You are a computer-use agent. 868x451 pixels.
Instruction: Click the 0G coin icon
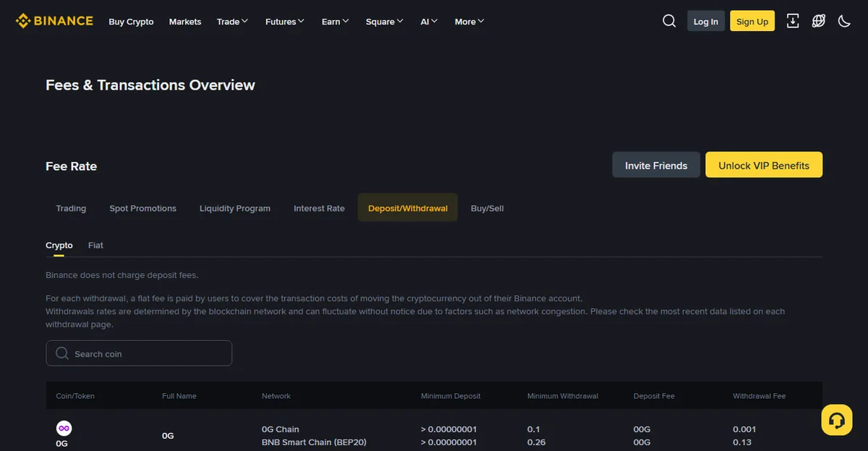[64, 429]
